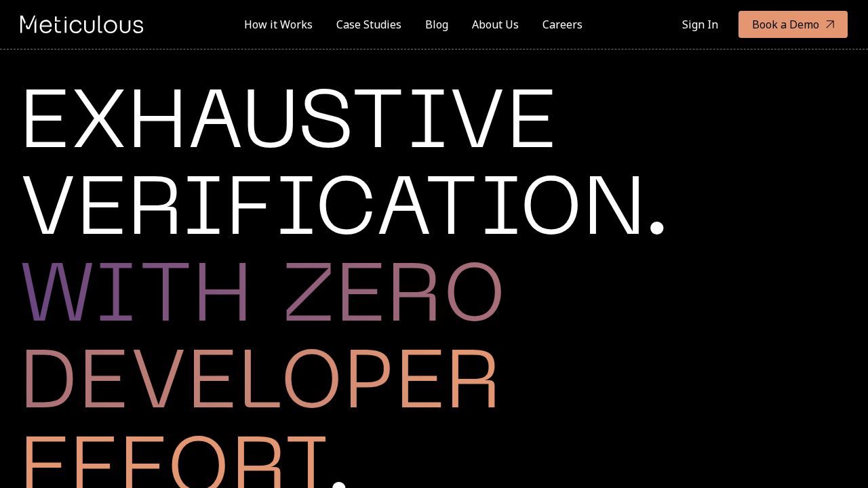
Task: Go to Case Studies
Action: 369,24
